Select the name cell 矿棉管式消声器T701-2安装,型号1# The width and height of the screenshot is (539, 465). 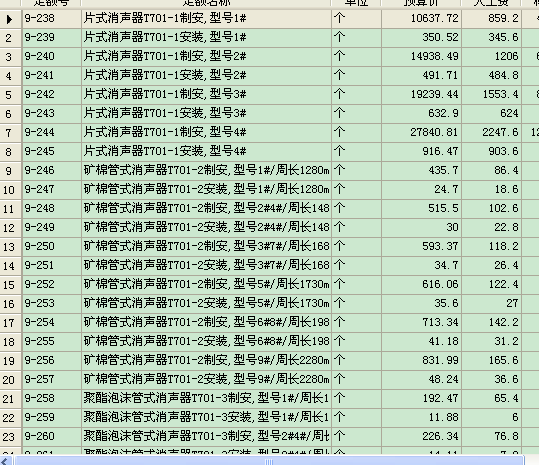(x=206, y=190)
